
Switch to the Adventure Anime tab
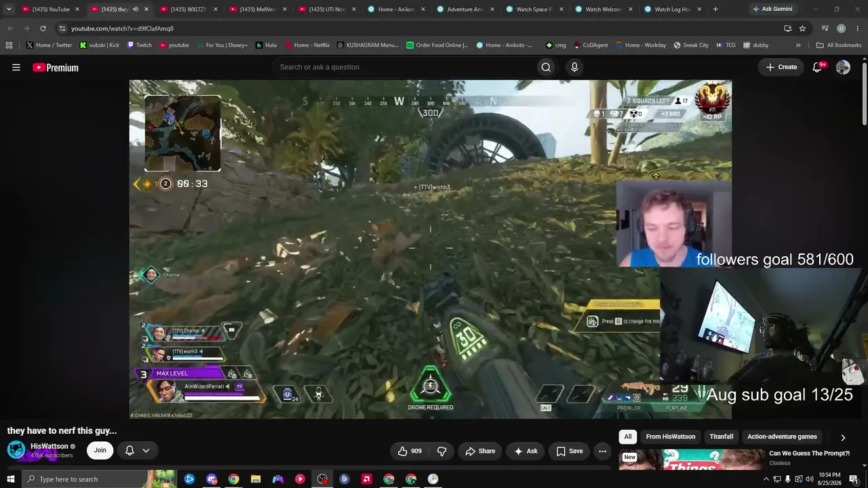[x=465, y=9]
